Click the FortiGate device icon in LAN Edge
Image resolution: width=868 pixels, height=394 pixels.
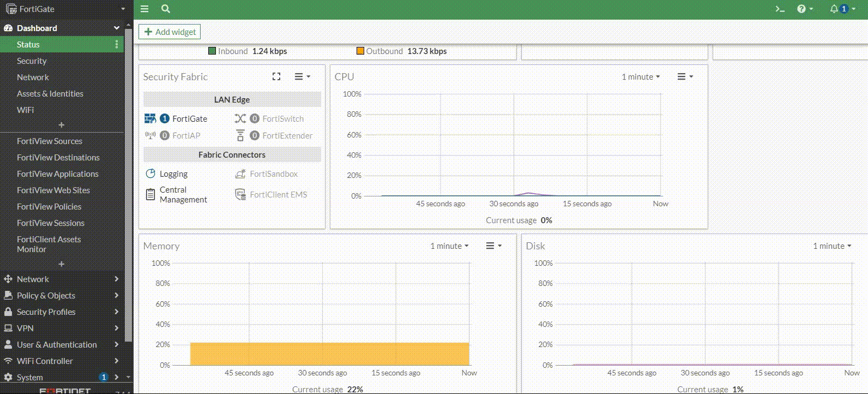coord(150,118)
